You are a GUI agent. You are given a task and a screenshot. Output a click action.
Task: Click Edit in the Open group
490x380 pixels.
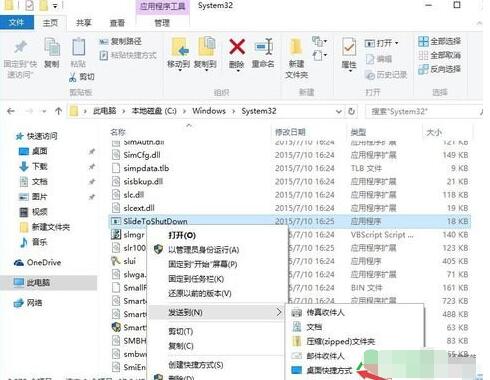click(x=379, y=59)
